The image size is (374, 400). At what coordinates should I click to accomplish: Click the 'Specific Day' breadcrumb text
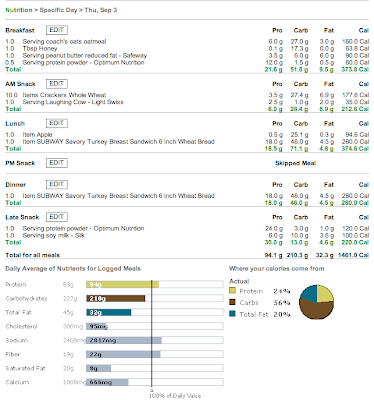pyautogui.click(x=58, y=10)
